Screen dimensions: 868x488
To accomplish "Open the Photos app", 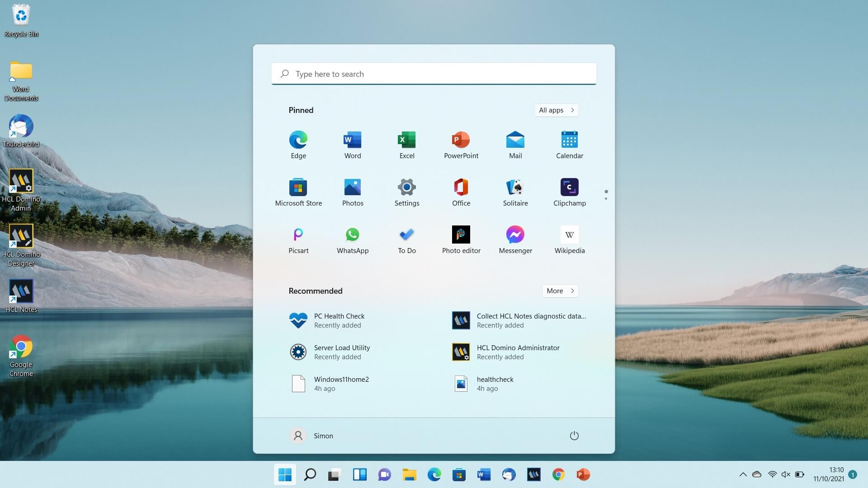I will pos(353,192).
